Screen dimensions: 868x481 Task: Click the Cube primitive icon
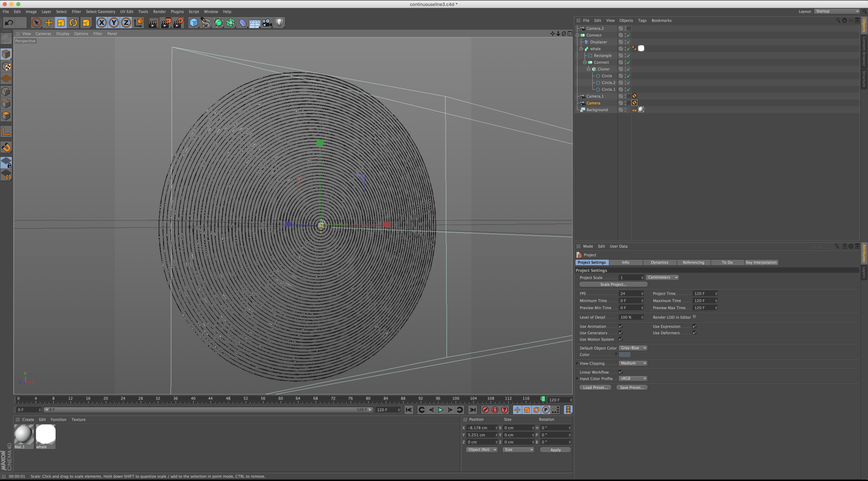coord(194,23)
